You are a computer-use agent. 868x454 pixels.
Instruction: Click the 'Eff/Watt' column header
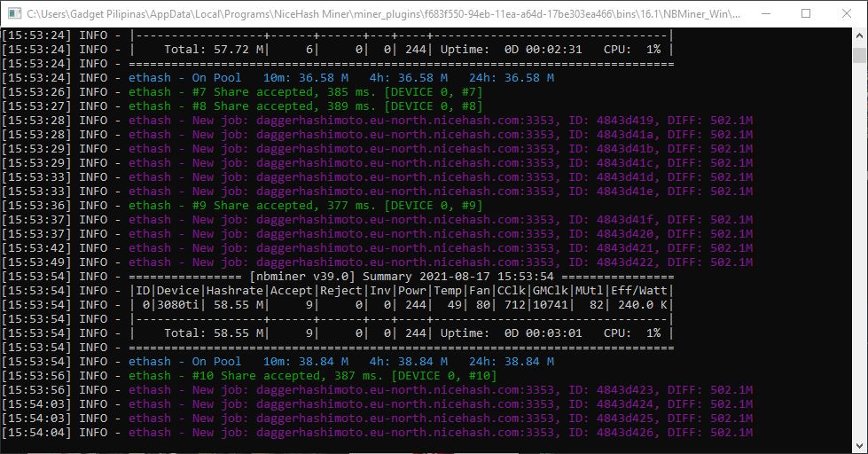point(639,291)
